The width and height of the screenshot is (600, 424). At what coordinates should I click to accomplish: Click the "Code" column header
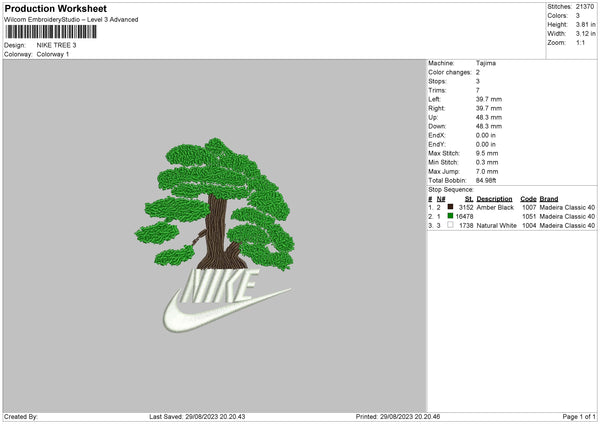[x=528, y=199]
